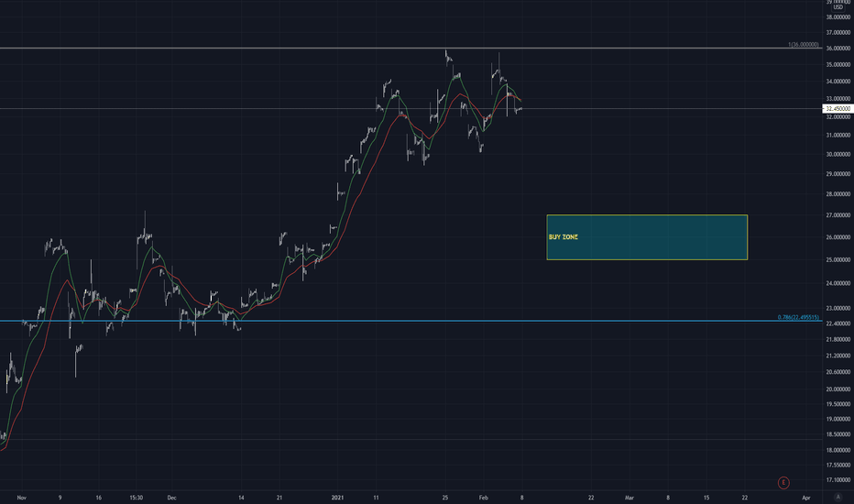
Task: Click the 17.100000 price axis label
Action: point(838,480)
